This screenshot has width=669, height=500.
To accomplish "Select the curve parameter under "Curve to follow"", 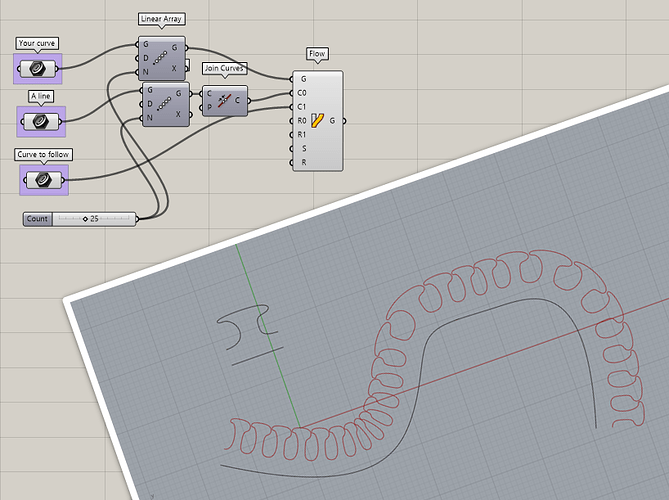I will (x=44, y=180).
